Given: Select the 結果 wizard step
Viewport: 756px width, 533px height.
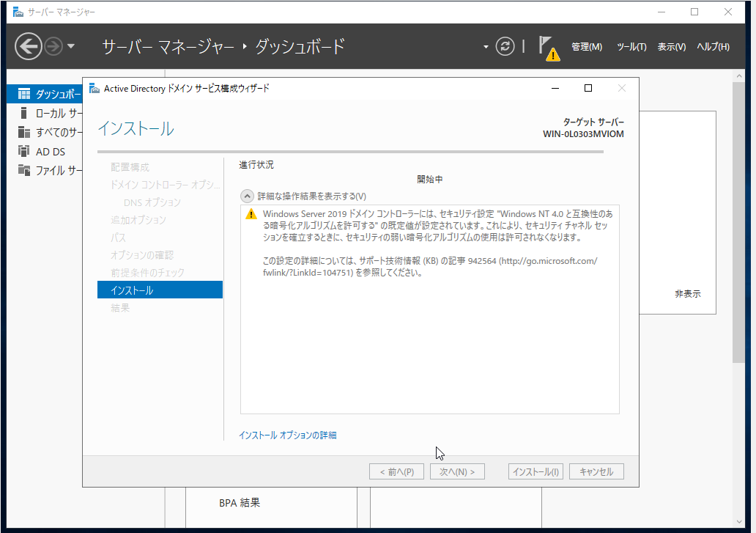Looking at the screenshot, I should coord(120,308).
